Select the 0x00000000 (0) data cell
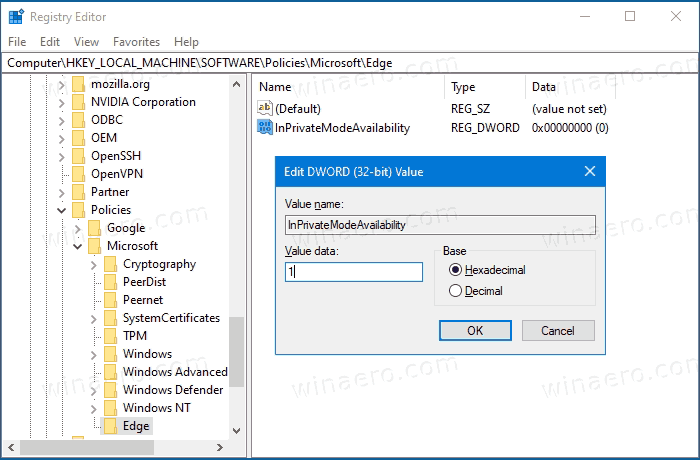This screenshot has height=460, width=700. 570,128
